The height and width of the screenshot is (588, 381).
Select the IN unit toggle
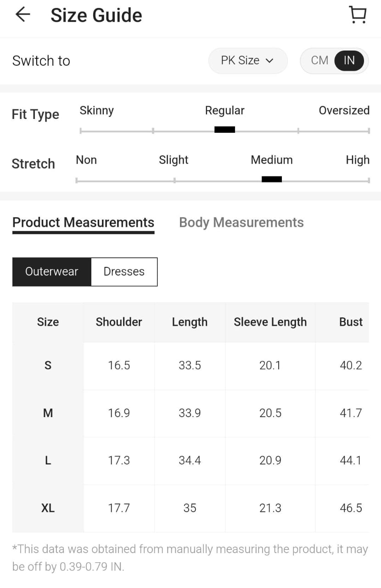pos(349,61)
